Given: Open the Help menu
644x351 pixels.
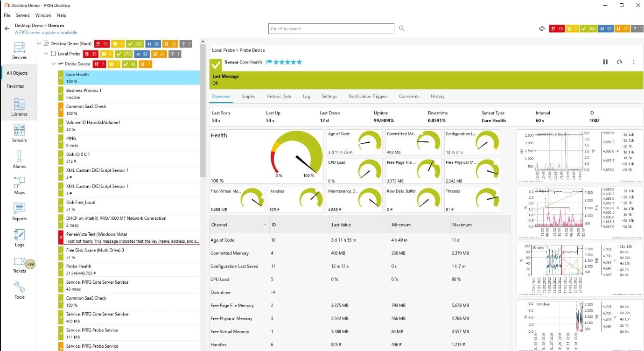Looking at the screenshot, I should (x=62, y=15).
